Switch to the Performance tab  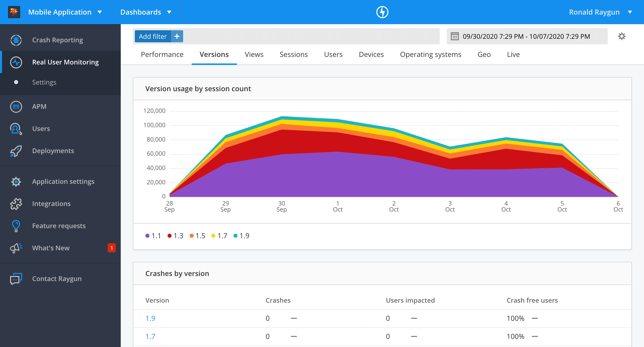click(162, 55)
